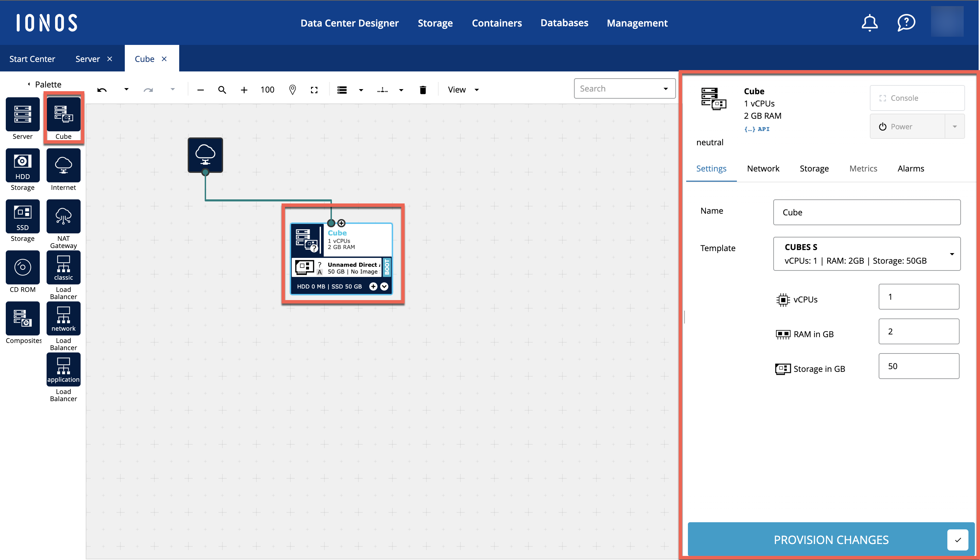This screenshot has width=980, height=560.
Task: Delete selection with trash icon
Action: (423, 89)
